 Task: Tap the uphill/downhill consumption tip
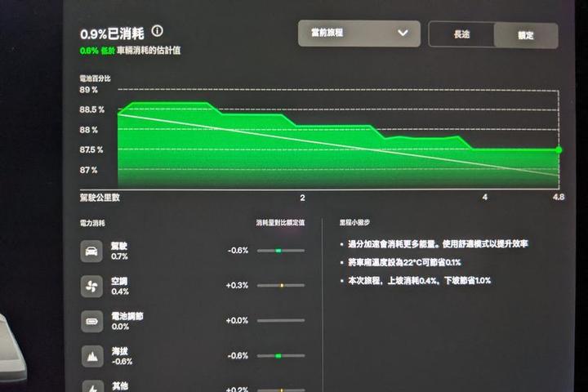click(420, 280)
